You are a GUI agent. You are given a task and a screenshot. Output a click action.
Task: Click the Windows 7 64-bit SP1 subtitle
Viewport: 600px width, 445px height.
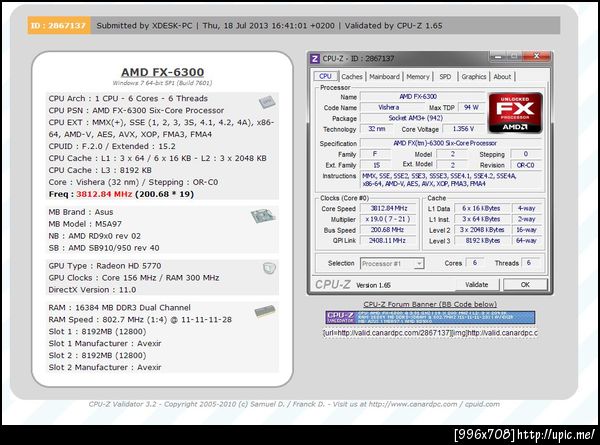coord(162,83)
